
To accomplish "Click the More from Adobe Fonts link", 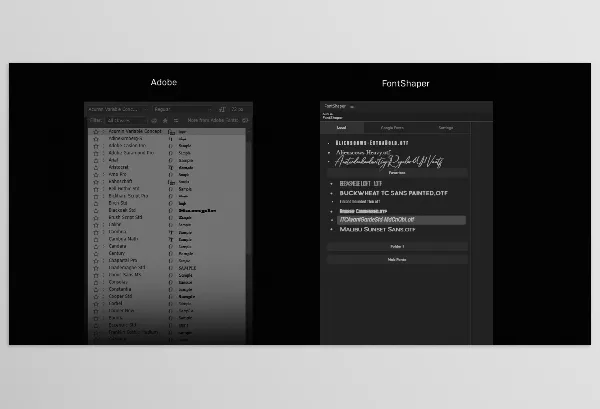I will (x=213, y=120).
